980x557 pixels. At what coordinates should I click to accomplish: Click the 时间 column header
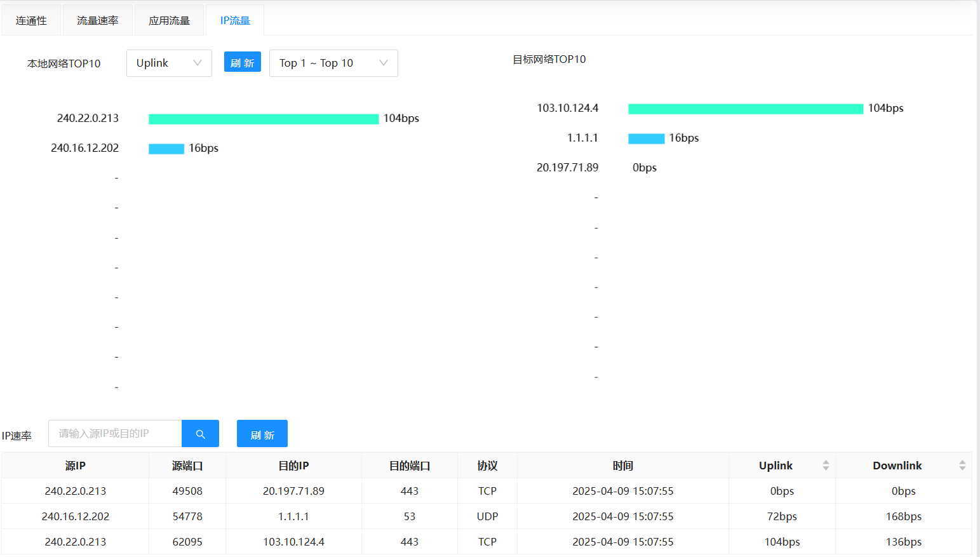[622, 466]
